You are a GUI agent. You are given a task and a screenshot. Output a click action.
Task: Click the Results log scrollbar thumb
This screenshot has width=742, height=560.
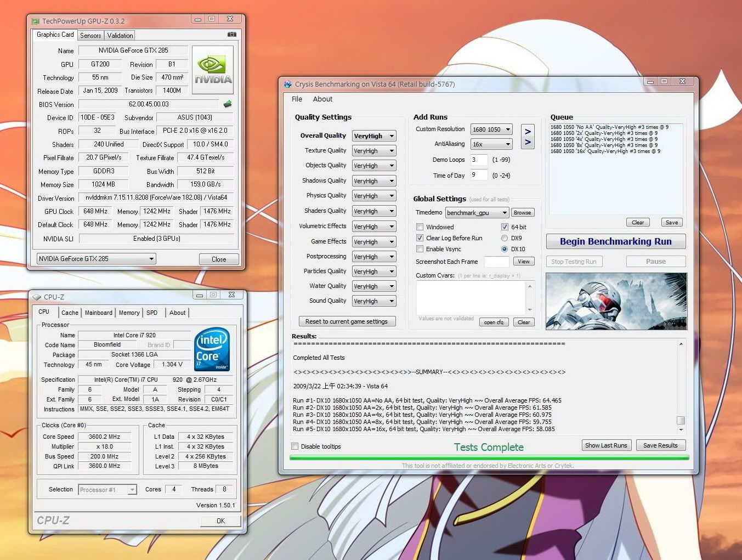click(x=681, y=420)
